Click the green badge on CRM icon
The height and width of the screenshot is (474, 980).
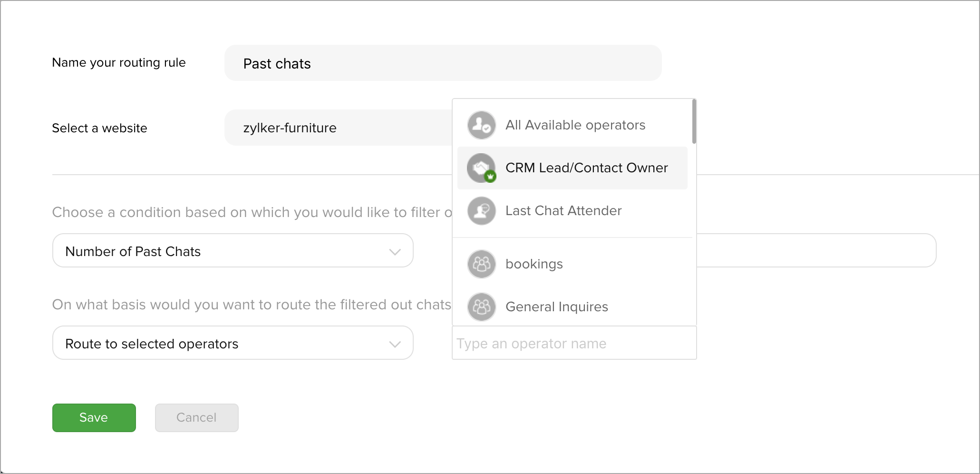click(490, 177)
